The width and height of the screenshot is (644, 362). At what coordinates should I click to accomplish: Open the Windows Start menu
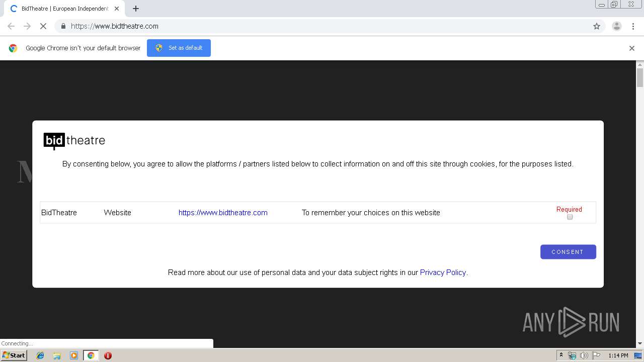click(14, 355)
